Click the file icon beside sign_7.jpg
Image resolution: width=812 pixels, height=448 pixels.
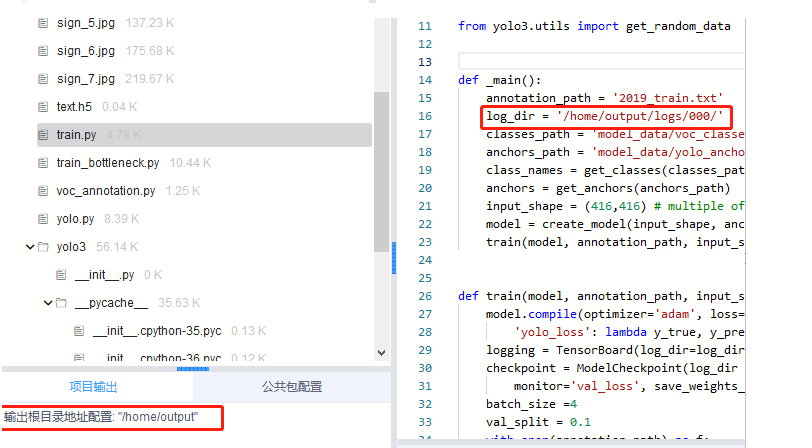click(43, 79)
